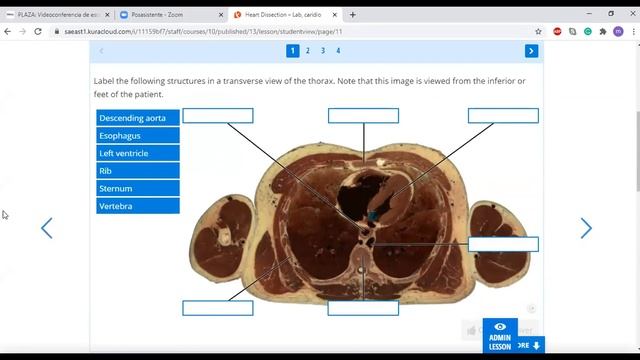The image size is (640, 360).
Task: Go to previous lesson with large left chevron
Action: [47, 228]
